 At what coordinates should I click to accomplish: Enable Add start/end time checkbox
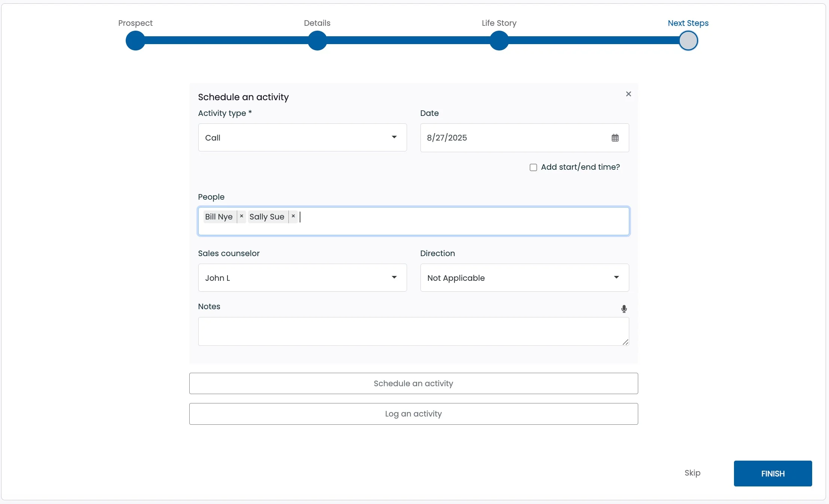533,168
